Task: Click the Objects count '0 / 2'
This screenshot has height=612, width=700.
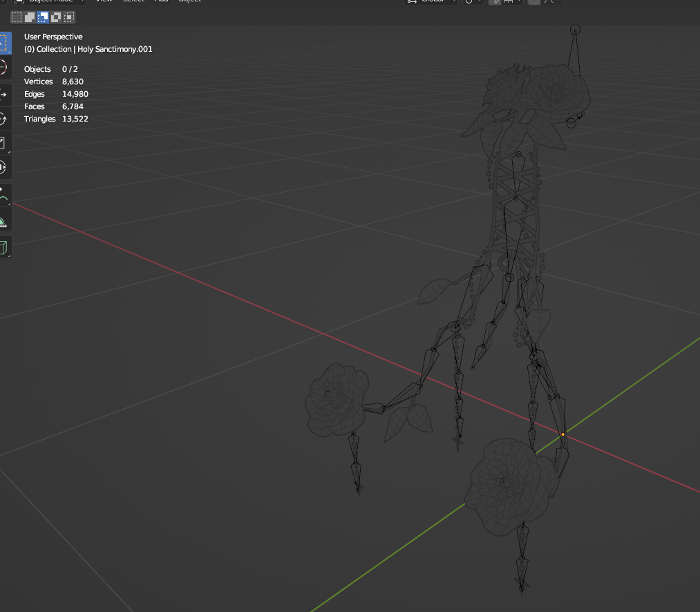Action: click(70, 69)
